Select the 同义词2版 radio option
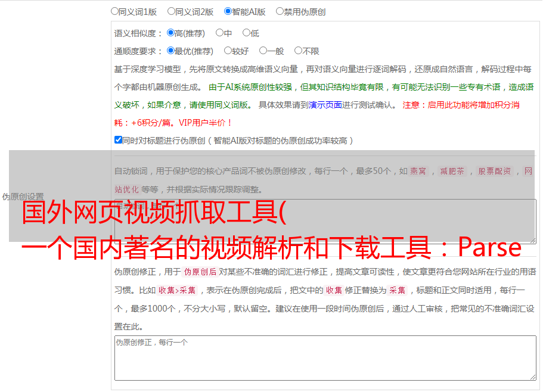The height and width of the screenshot is (392, 543). click(171, 11)
